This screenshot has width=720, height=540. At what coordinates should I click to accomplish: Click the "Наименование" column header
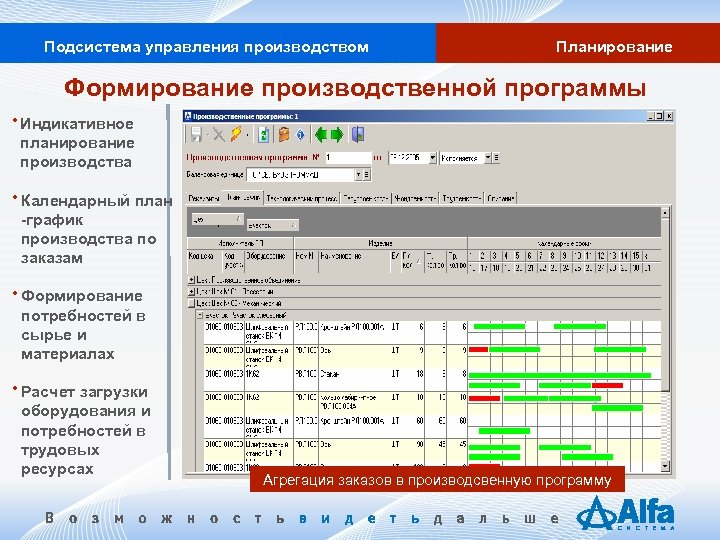[x=354, y=262]
